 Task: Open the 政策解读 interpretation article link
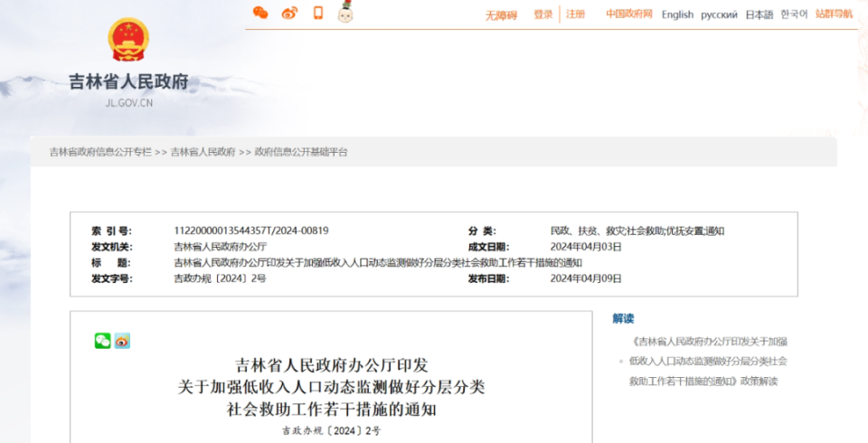click(708, 361)
